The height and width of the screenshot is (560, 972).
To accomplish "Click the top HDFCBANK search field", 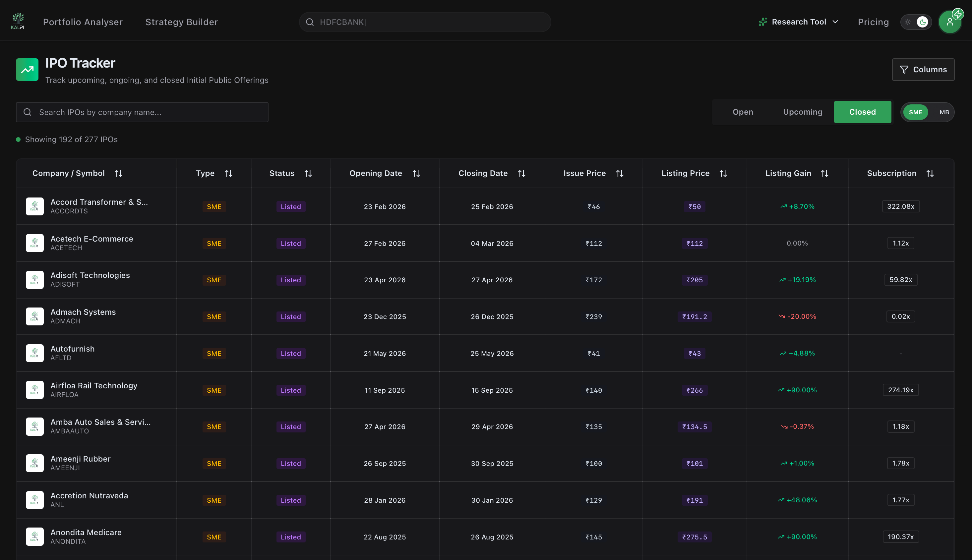I will point(425,22).
